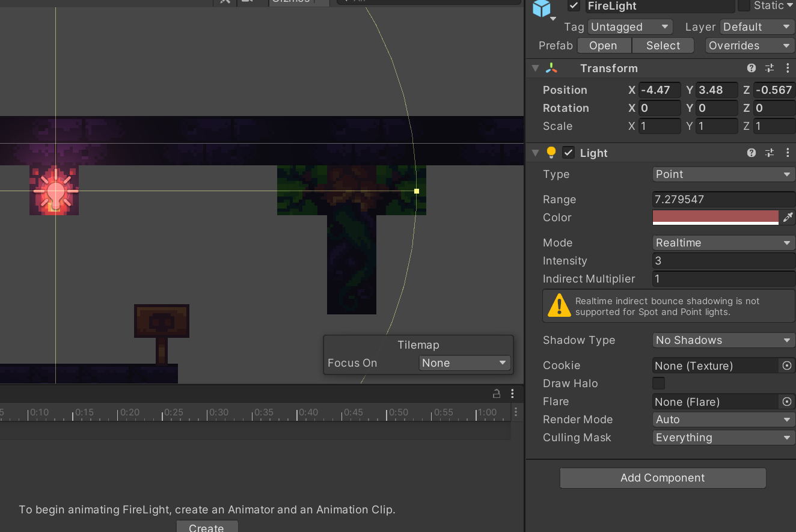Image resolution: width=796 pixels, height=532 pixels.
Task: Open the timeline three-dot options menu
Action: click(x=515, y=412)
